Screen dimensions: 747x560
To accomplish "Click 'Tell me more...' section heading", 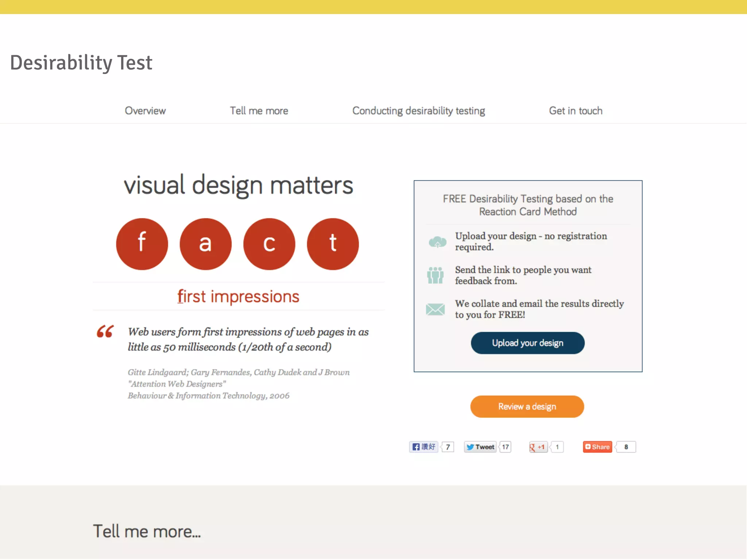I will pyautogui.click(x=147, y=532).
